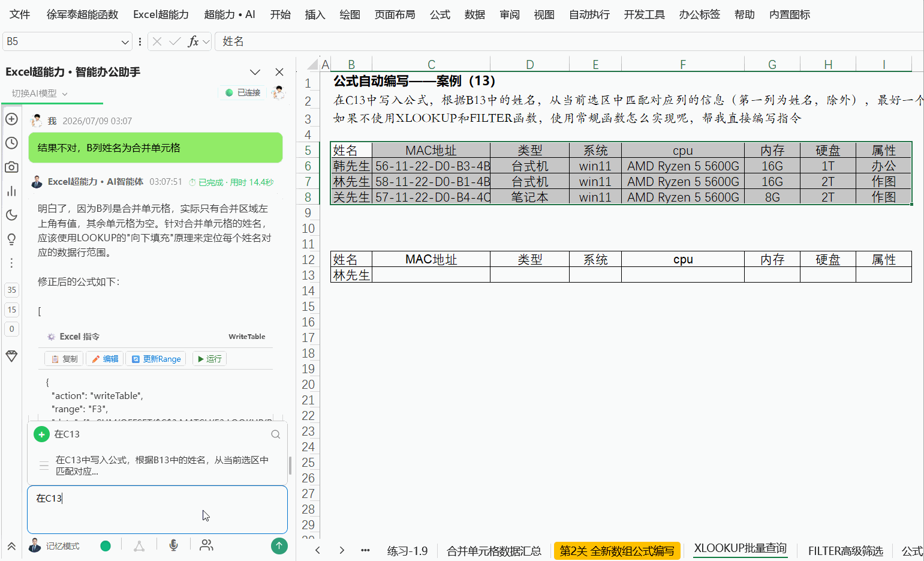Click the 运行 run button

point(209,359)
